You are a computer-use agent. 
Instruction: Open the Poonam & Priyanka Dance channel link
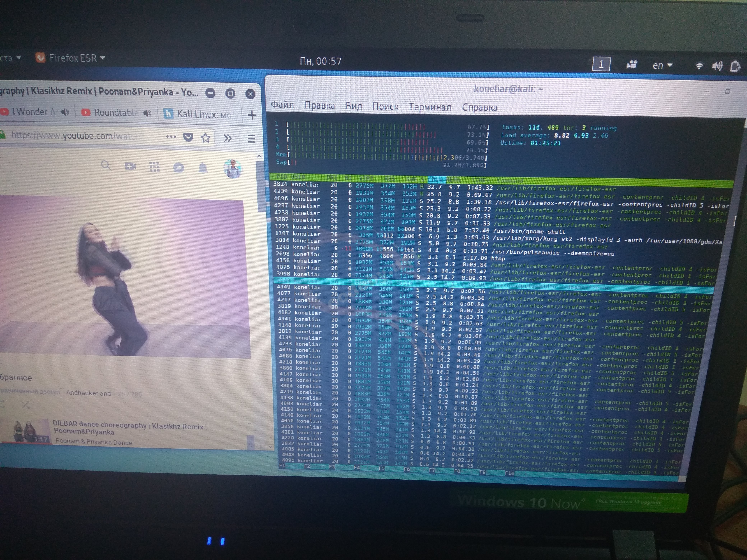click(x=94, y=442)
